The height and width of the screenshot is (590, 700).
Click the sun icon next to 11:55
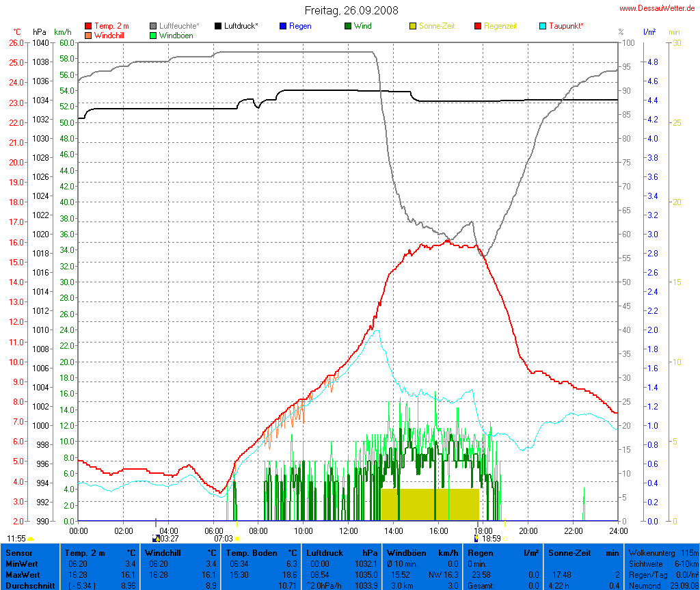pyautogui.click(x=31, y=539)
